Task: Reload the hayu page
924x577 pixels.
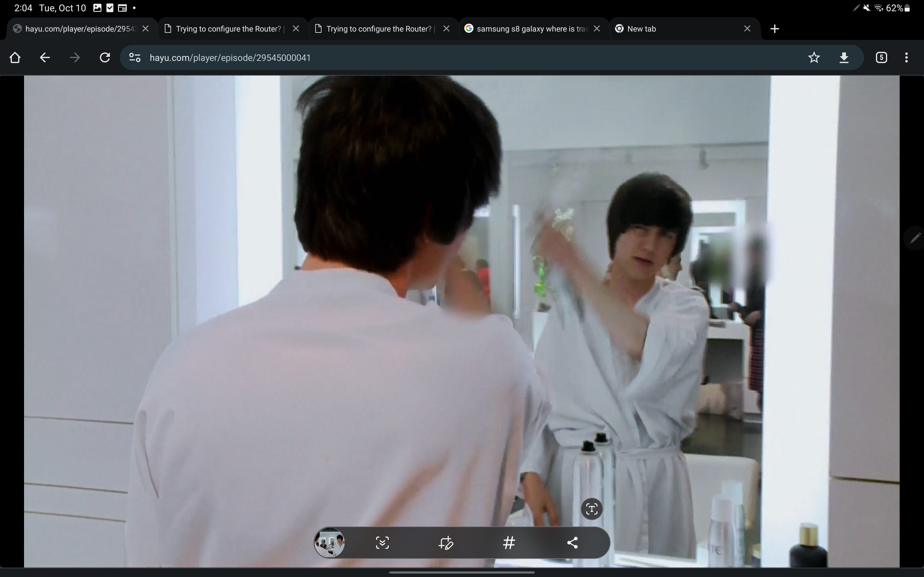Action: point(105,58)
